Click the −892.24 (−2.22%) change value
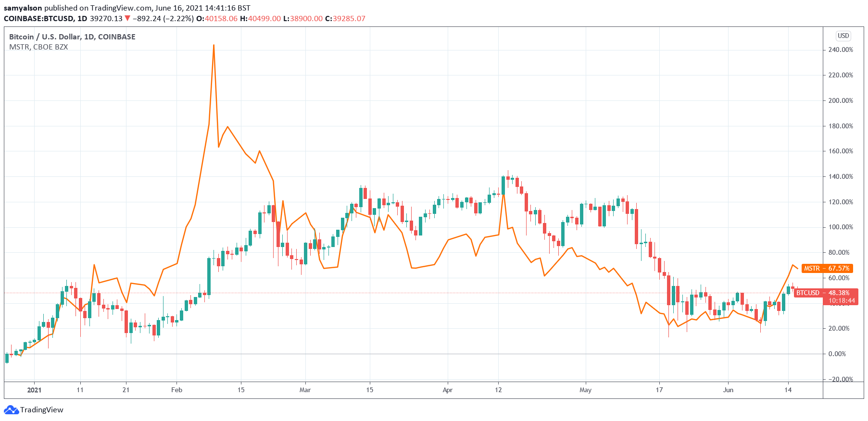 (163, 19)
